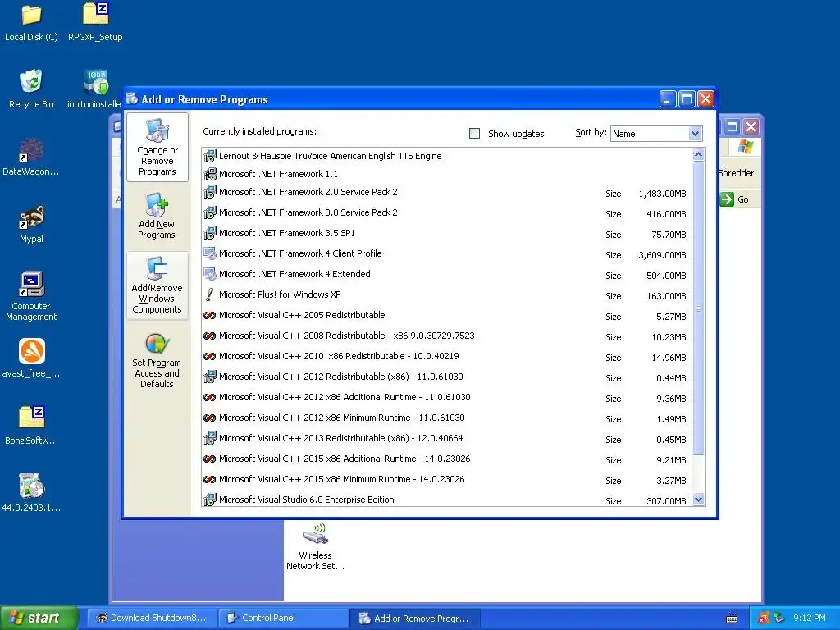Select iobituninstaller desktop icon
The height and width of the screenshot is (630, 840).
(x=95, y=89)
